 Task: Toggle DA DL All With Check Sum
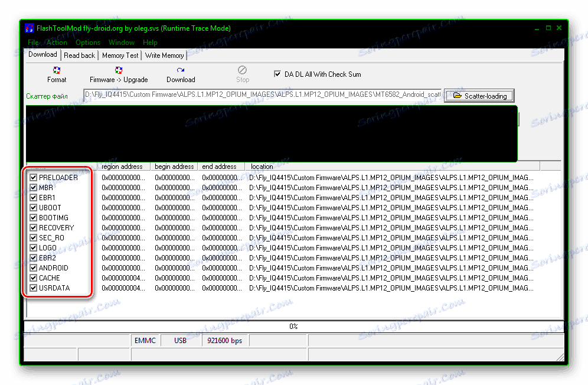coord(277,74)
